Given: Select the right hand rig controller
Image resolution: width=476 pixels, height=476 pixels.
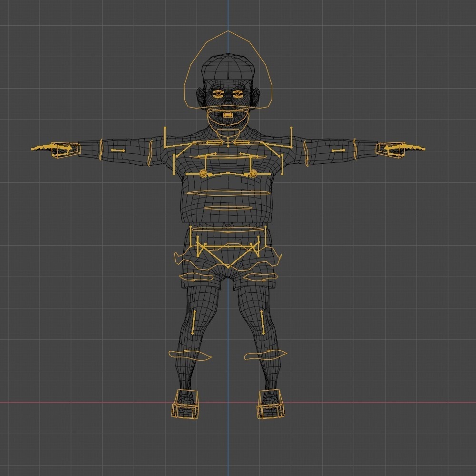Looking at the screenshot, I should (x=390, y=149).
